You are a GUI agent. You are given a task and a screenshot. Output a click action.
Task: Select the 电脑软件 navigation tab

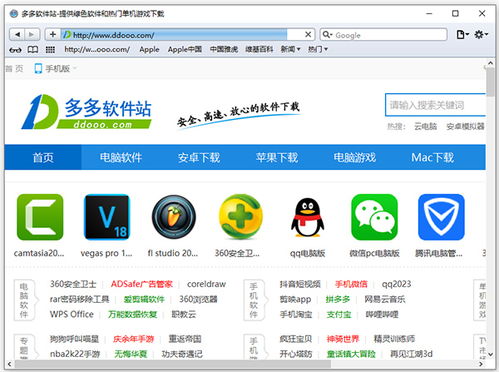pyautogui.click(x=121, y=157)
